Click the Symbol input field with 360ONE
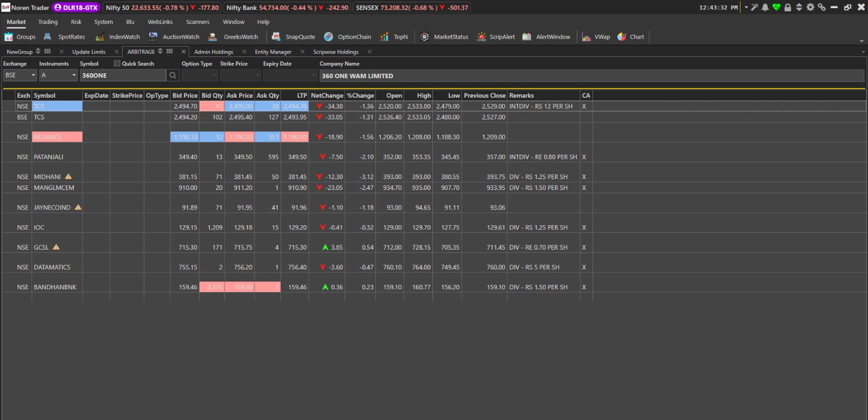Viewport: 868px width, 420px height. (123, 75)
